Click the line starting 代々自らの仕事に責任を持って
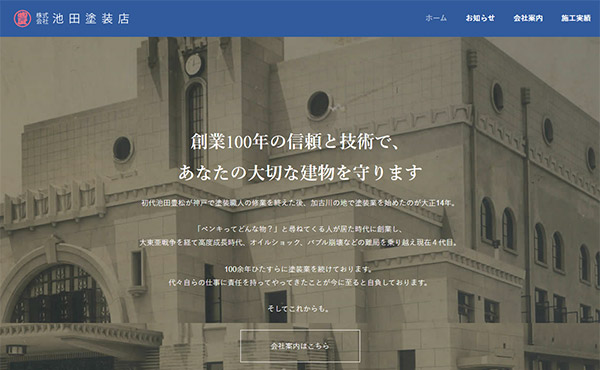Viewport: 600px width, 370px height. [298, 283]
